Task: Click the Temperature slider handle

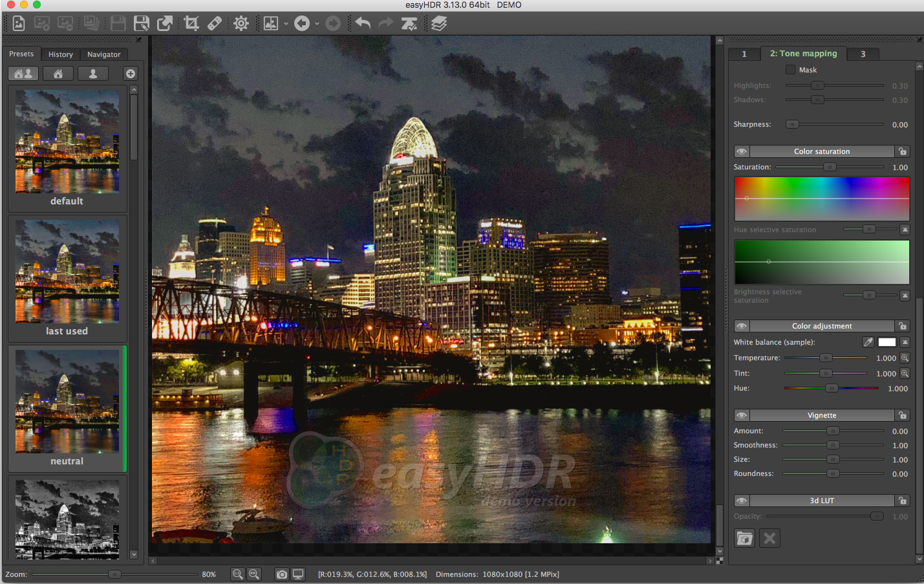Action: point(826,358)
